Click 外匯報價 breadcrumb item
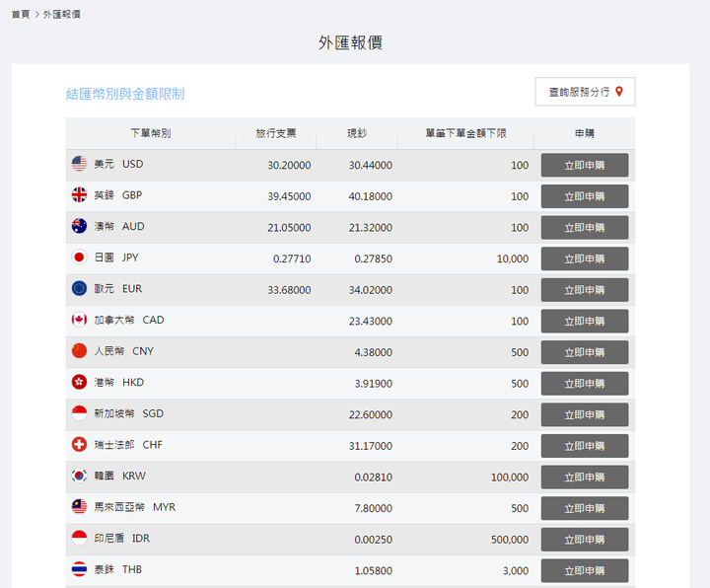This screenshot has height=588, width=710. 61,15
